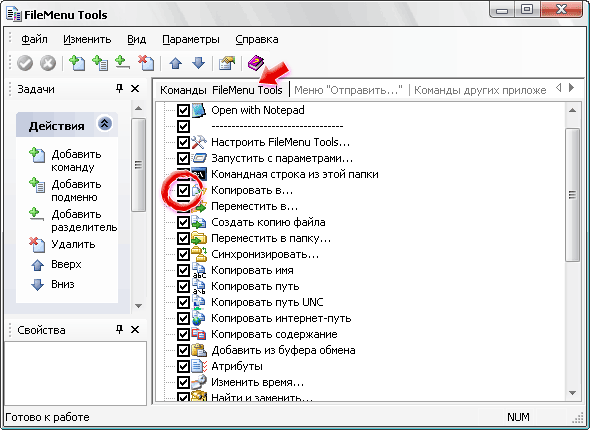Pin the Свойства panel

point(119,329)
